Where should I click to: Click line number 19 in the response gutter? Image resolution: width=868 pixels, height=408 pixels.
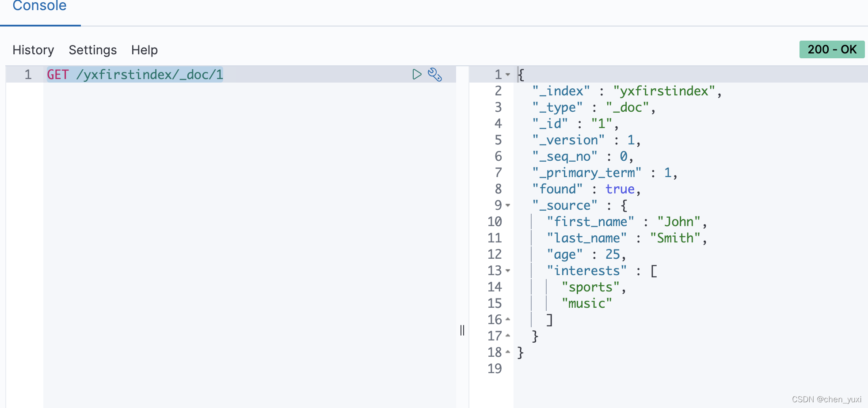pos(495,369)
